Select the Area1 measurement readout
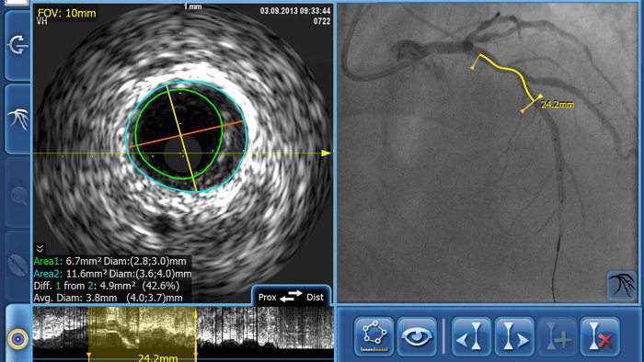The height and width of the screenshot is (362, 644). coord(110,261)
